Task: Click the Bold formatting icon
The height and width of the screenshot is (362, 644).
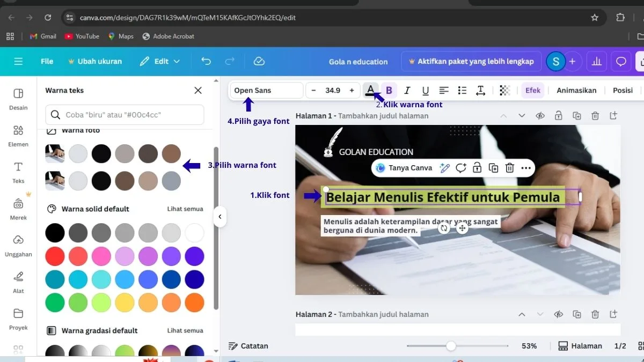Action: pos(389,91)
